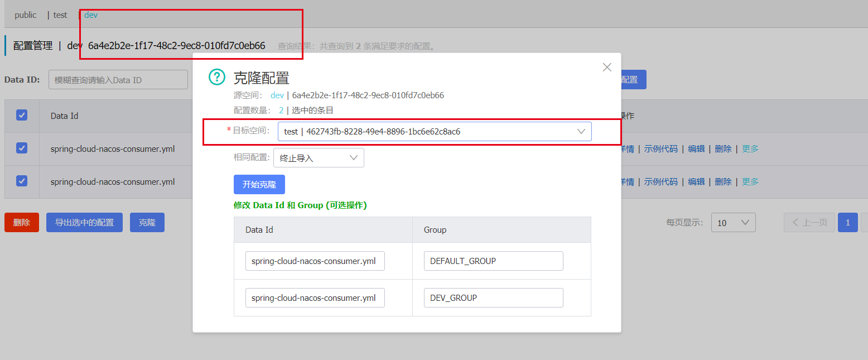Open the 每页显示 page size dropdown

(x=733, y=222)
